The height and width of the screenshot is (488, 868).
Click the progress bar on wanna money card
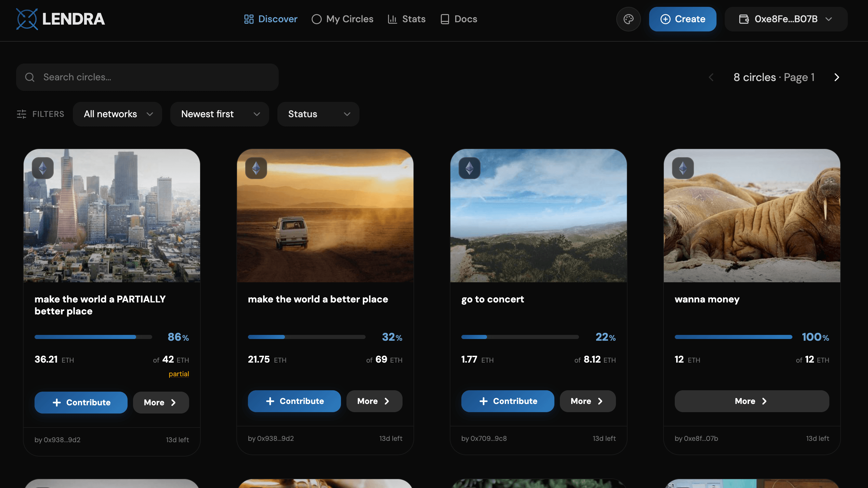(x=733, y=337)
